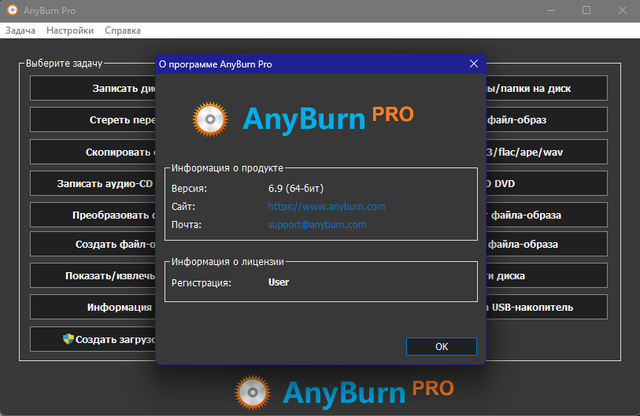Click the support@anyburn.com email link
This screenshot has height=416, width=640.
[317, 225]
